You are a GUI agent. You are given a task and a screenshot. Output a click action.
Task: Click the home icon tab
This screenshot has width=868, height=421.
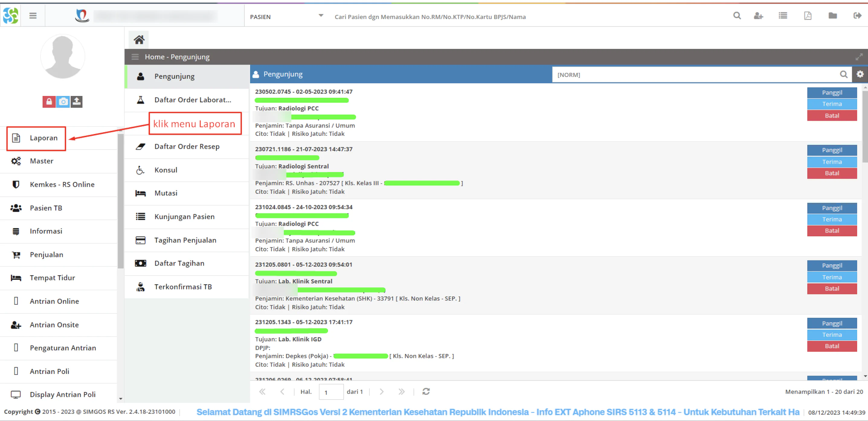coord(139,40)
